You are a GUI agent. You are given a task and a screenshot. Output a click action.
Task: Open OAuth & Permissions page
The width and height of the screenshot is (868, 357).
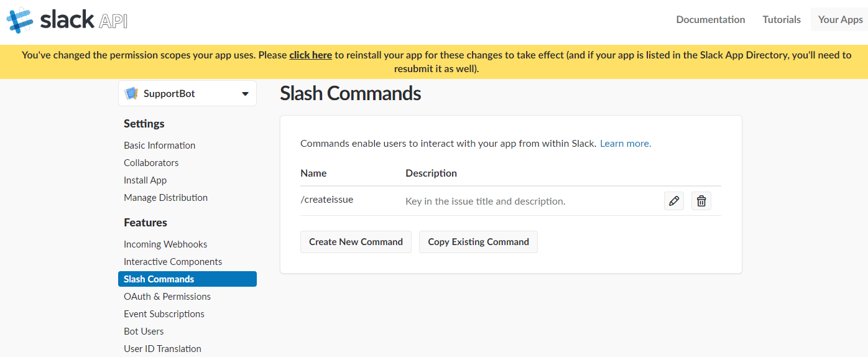pos(167,297)
